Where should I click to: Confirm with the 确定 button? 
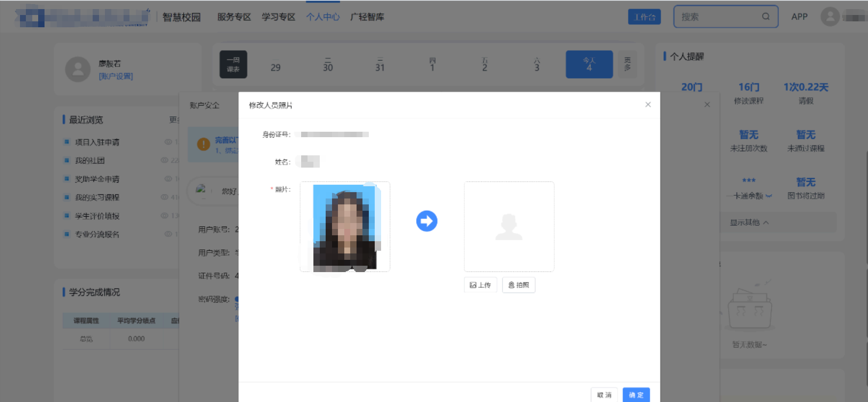[636, 395]
